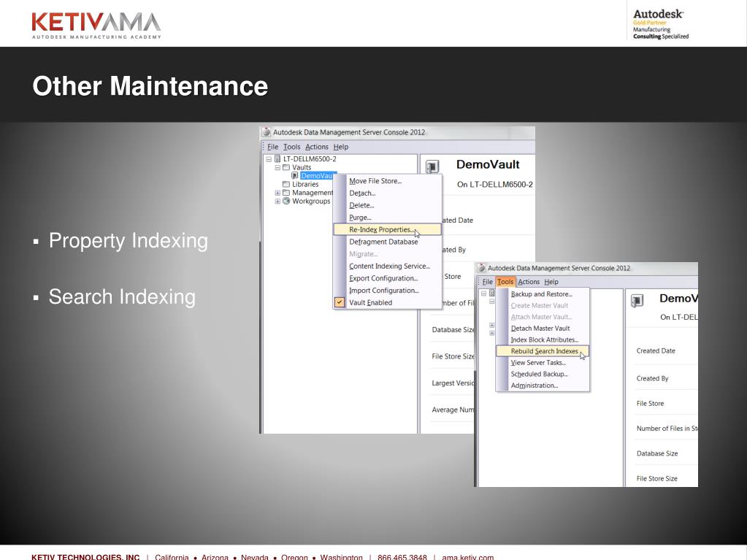Select Libraries tree item
The width and height of the screenshot is (747, 560).
pyautogui.click(x=305, y=184)
